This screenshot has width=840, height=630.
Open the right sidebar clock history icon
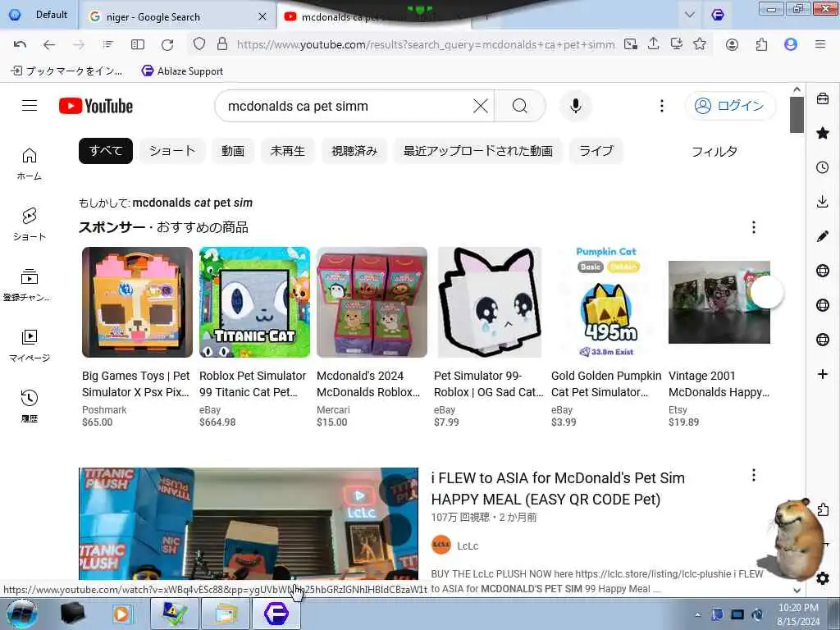[x=823, y=167]
